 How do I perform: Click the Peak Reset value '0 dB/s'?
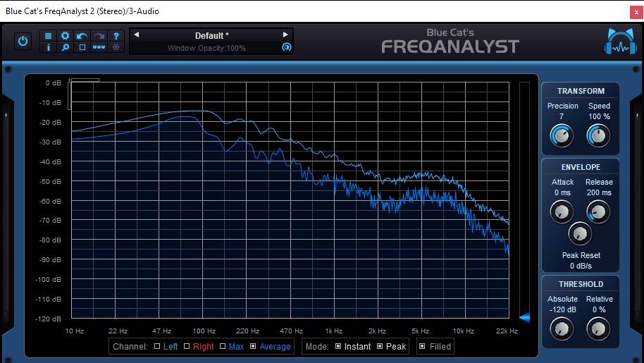pyautogui.click(x=581, y=266)
